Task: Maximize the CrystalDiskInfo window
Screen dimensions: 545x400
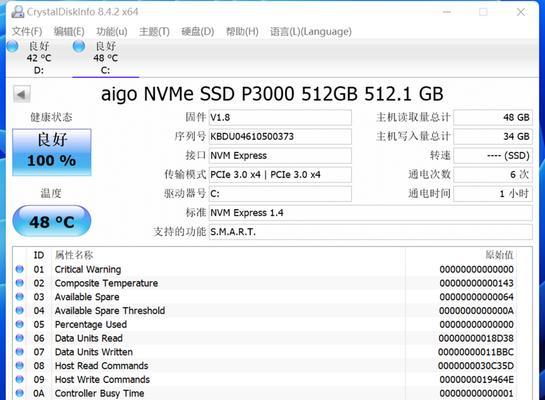Action: [x=483, y=12]
